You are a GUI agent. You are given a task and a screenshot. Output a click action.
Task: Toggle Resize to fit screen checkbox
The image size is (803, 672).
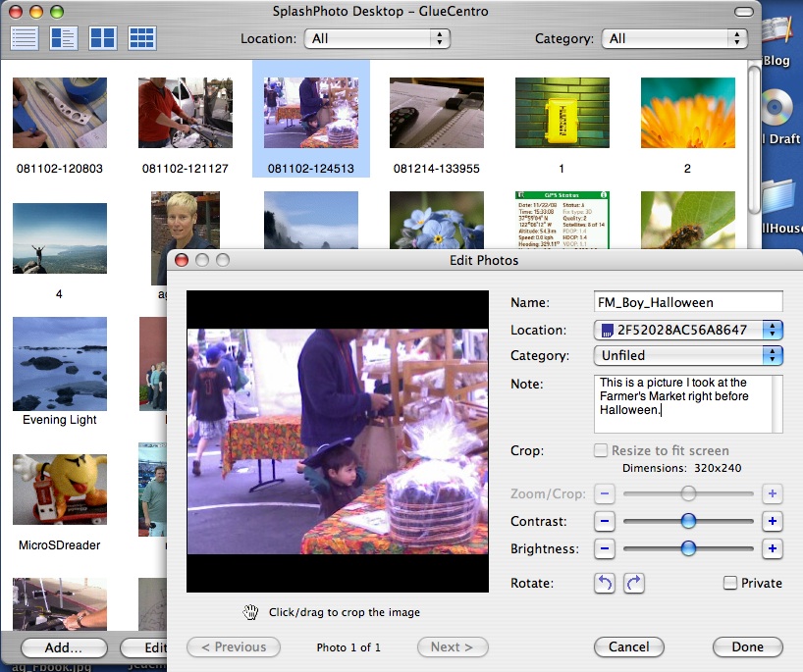pyautogui.click(x=601, y=451)
